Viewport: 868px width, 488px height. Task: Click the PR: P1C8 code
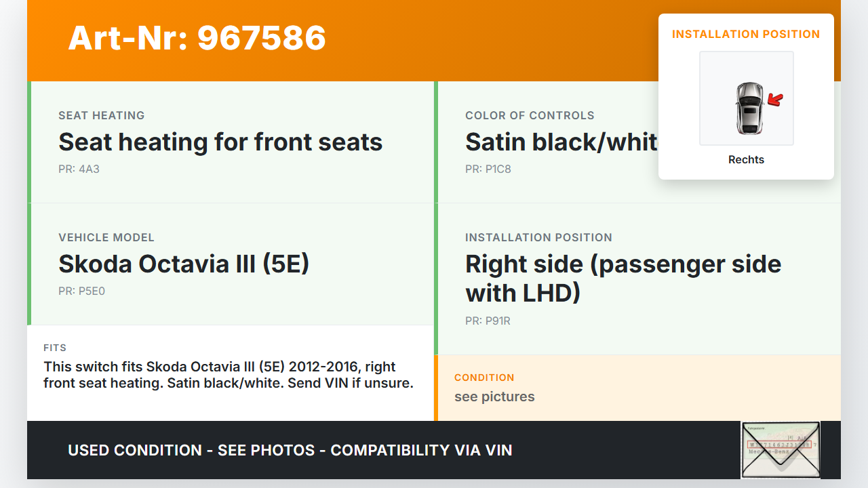(x=488, y=169)
